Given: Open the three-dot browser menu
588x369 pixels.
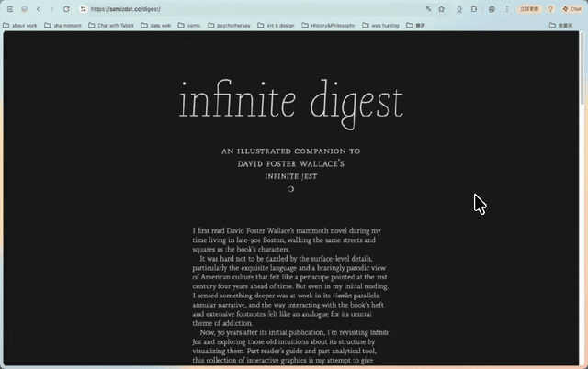Looking at the screenshot, I should pos(506,9).
